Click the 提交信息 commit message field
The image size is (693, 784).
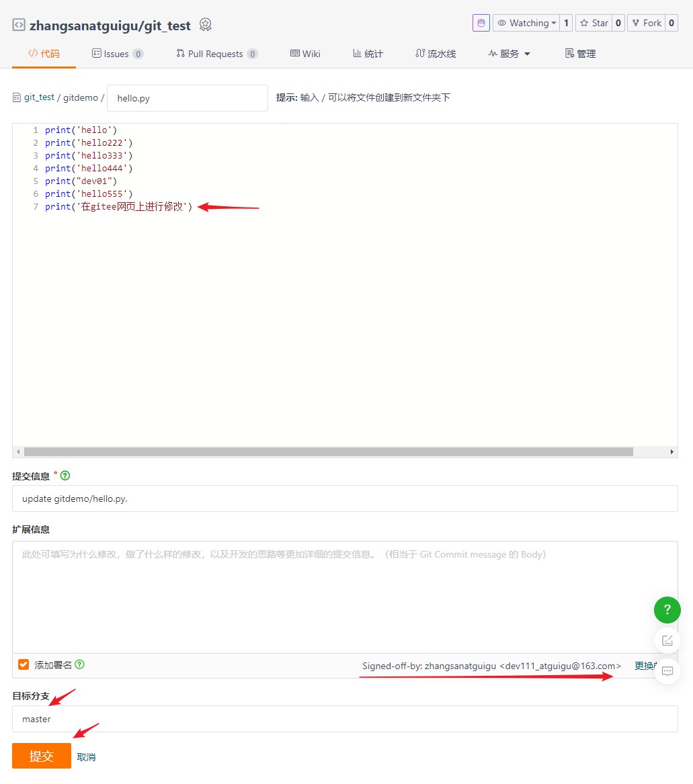point(345,498)
